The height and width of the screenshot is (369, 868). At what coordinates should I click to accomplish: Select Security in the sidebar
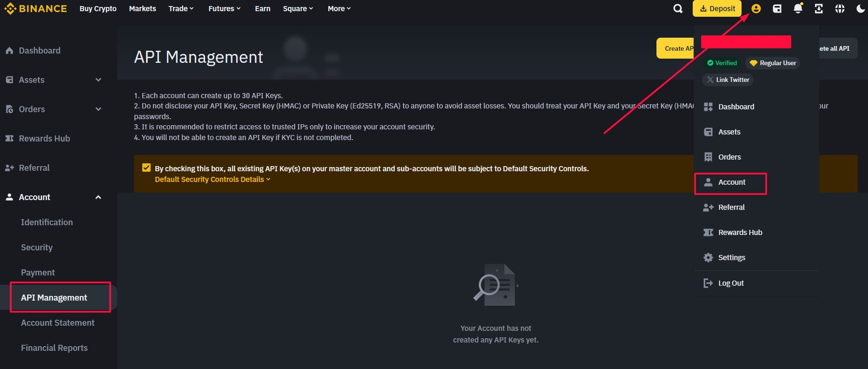[x=37, y=247]
